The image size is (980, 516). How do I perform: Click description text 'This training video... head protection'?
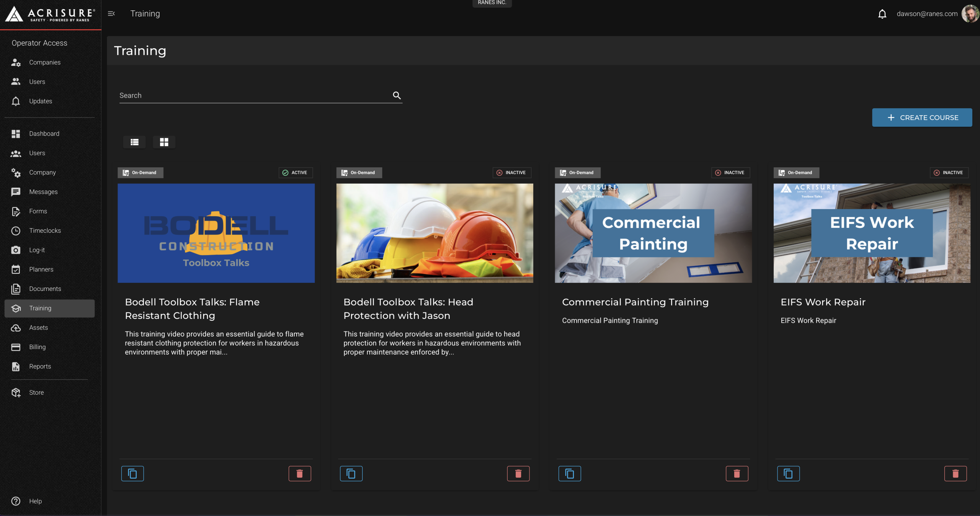coord(432,343)
